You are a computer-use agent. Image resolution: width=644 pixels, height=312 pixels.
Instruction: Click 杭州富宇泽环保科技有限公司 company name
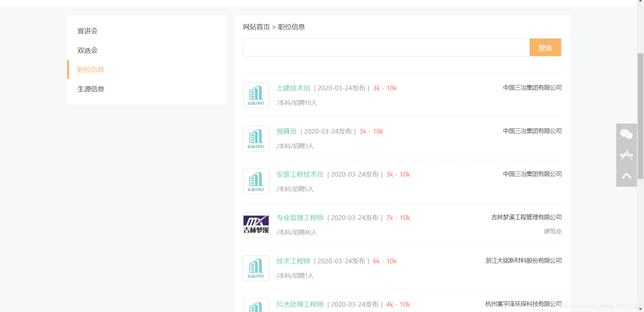coord(523,304)
